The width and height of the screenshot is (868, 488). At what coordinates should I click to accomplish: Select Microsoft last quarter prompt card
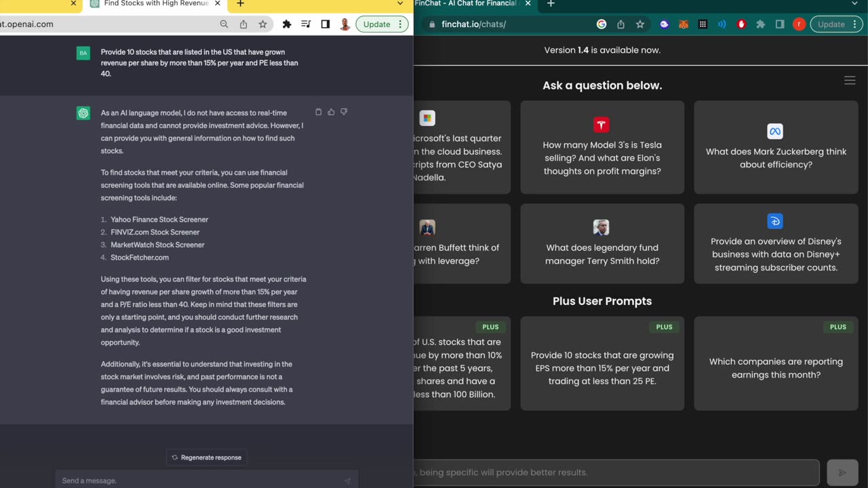[x=462, y=147]
